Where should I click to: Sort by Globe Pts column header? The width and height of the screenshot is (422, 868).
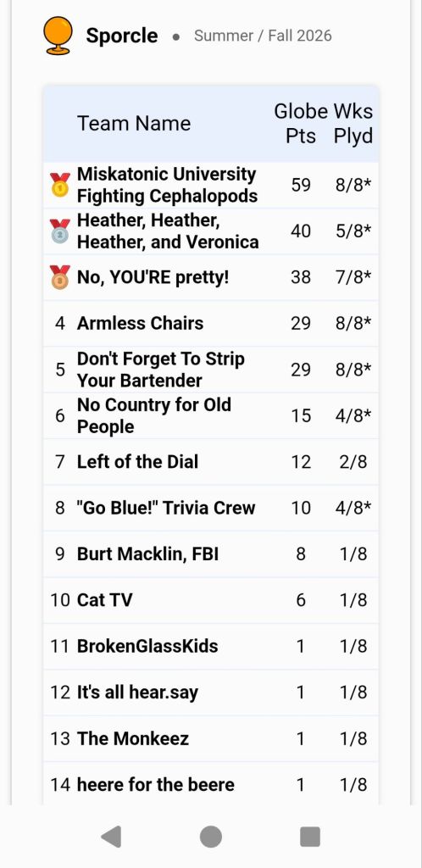[301, 123]
